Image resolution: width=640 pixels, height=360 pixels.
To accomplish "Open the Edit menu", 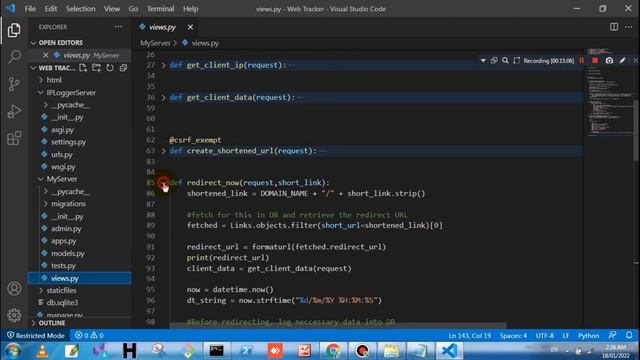I will click(x=51, y=9).
